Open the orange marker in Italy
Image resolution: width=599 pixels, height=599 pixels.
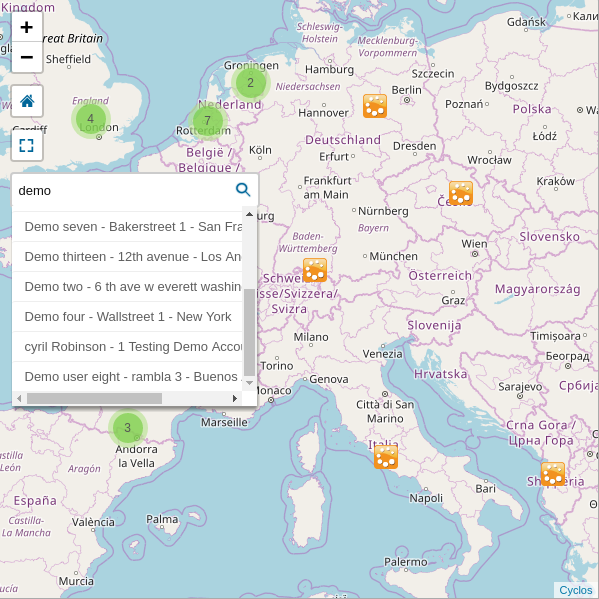point(386,457)
